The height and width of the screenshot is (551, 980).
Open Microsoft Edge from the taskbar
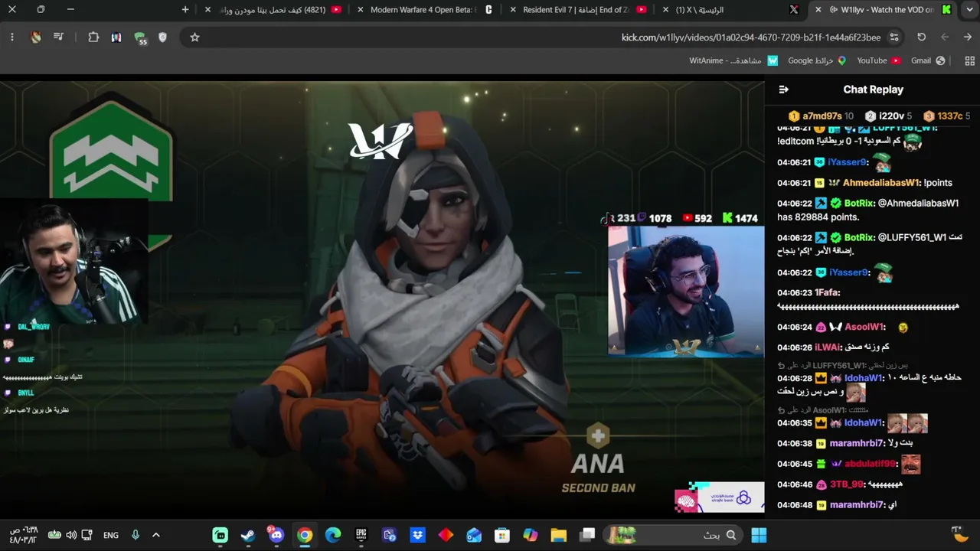[x=333, y=535]
